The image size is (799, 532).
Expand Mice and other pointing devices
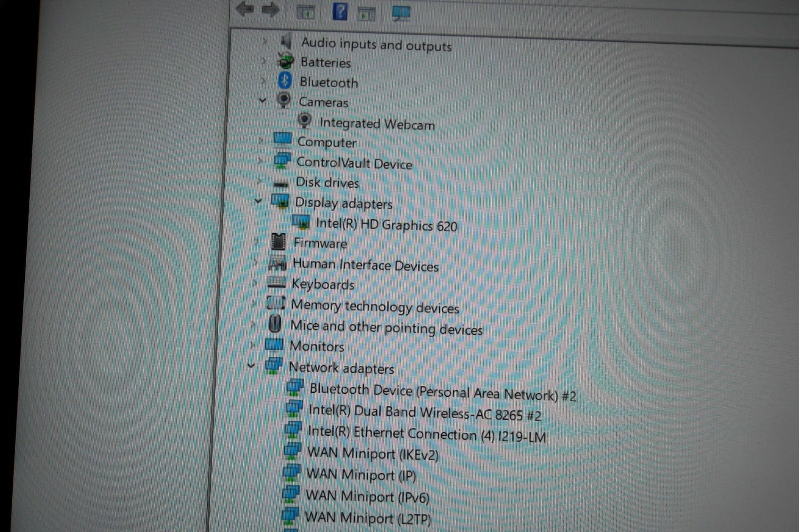tap(253, 324)
